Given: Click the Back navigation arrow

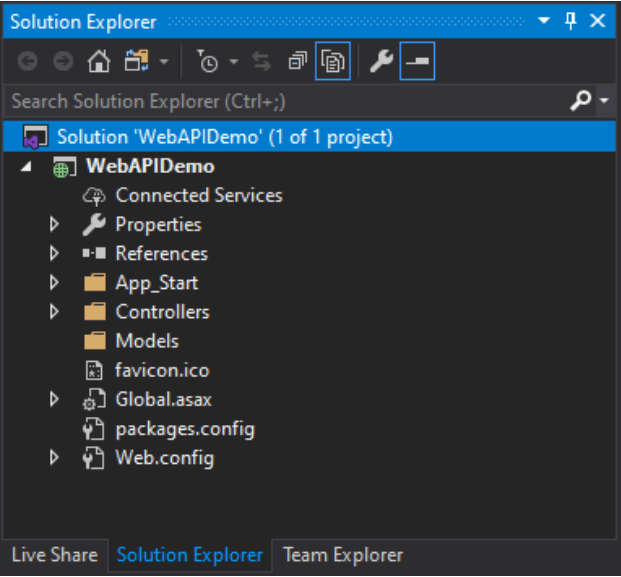Looking at the screenshot, I should tap(27, 62).
